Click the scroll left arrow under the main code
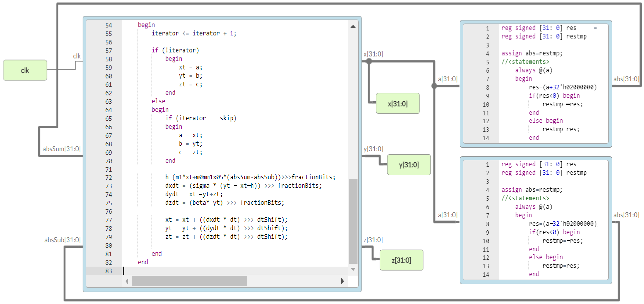The image size is (644, 304). click(127, 281)
